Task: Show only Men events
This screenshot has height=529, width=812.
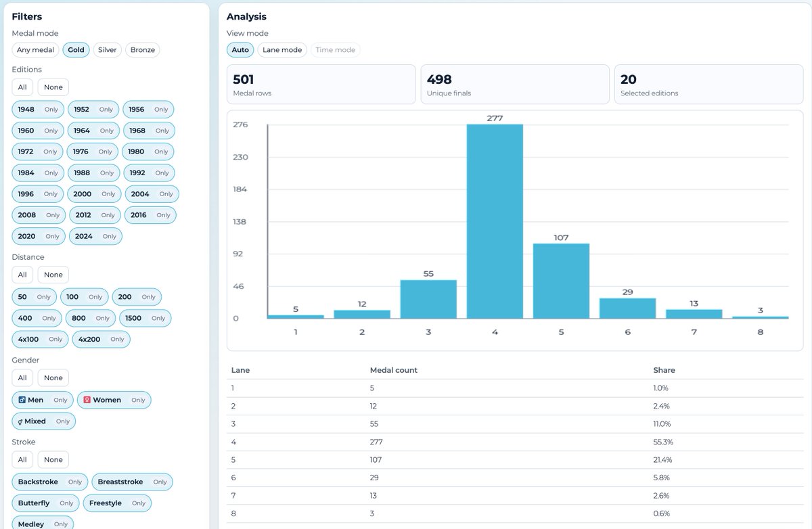Action: click(60, 400)
